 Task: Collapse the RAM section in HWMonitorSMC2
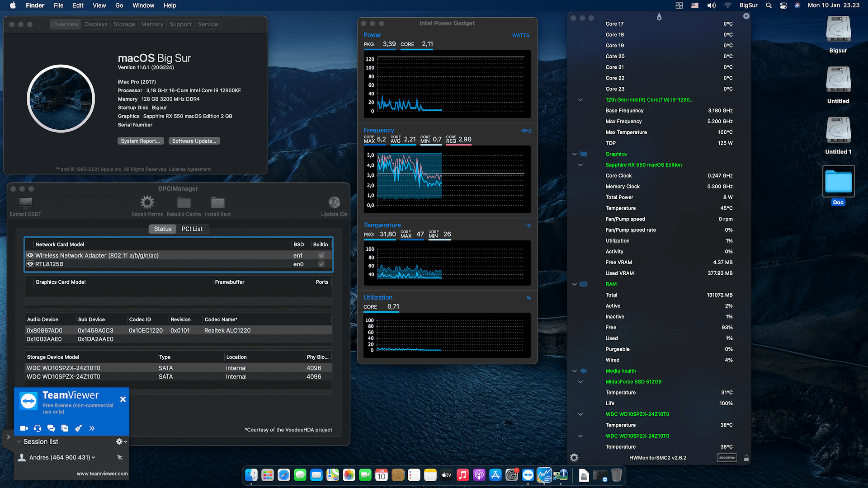coord(574,284)
